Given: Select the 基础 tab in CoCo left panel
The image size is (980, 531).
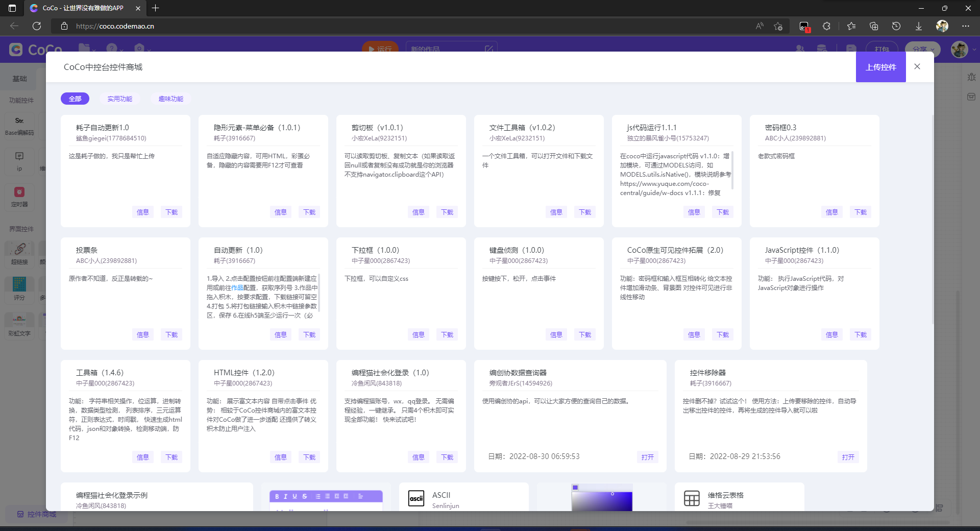Looking at the screenshot, I should pyautogui.click(x=19, y=79).
